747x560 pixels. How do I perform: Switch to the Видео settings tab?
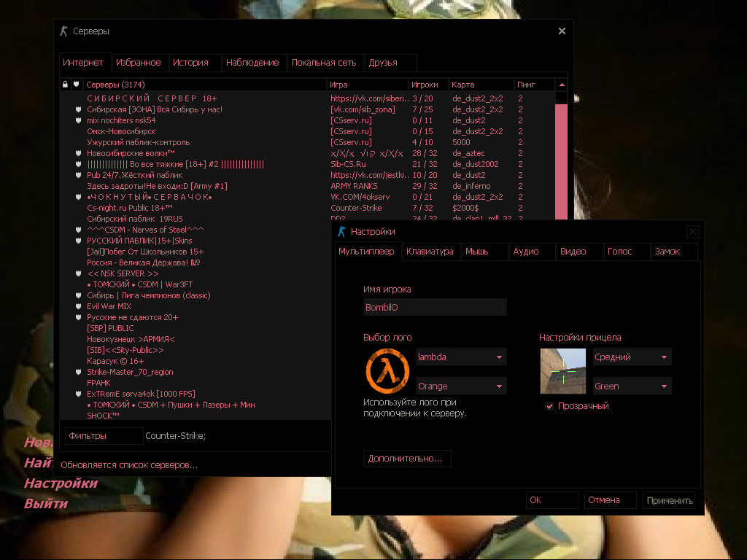point(578,252)
